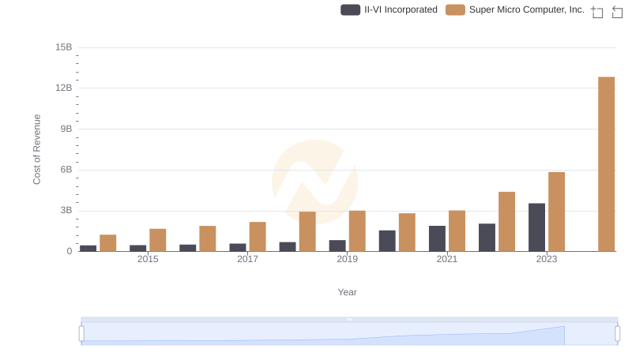
Task: Click the 2021 x-axis label
Action: tap(447, 259)
